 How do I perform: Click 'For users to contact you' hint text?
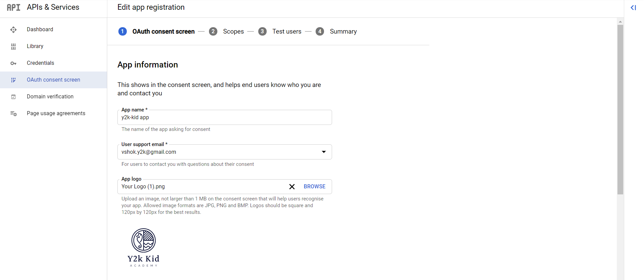click(x=187, y=164)
